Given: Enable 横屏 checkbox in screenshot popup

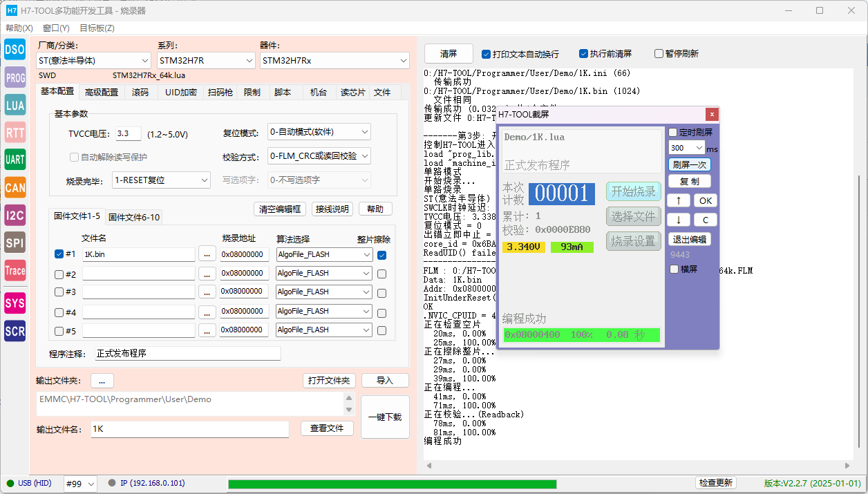Looking at the screenshot, I should pyautogui.click(x=674, y=269).
